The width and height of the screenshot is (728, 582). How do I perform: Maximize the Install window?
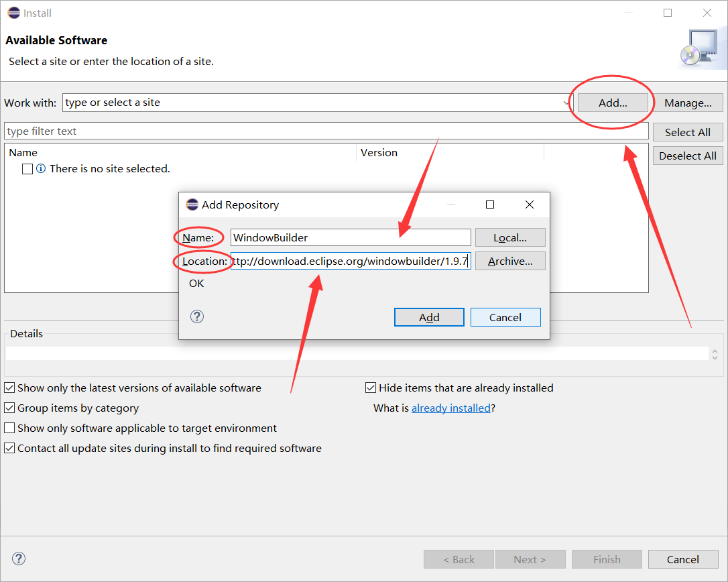(668, 13)
